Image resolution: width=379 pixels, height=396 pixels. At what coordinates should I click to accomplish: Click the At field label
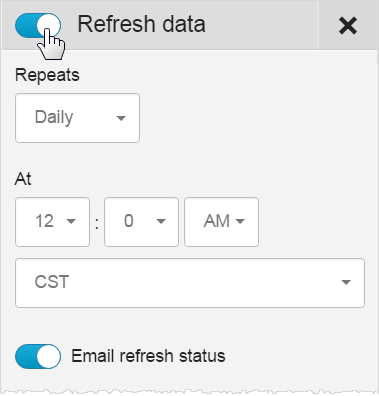click(x=23, y=179)
